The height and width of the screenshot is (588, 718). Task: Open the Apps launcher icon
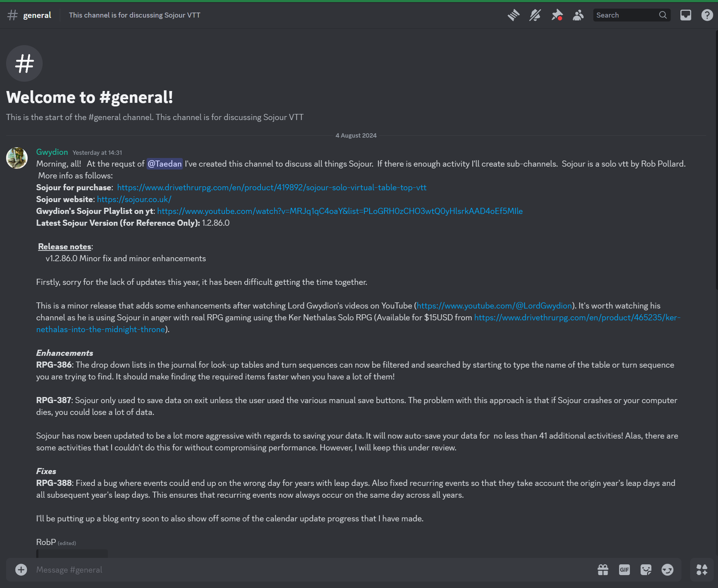(702, 570)
